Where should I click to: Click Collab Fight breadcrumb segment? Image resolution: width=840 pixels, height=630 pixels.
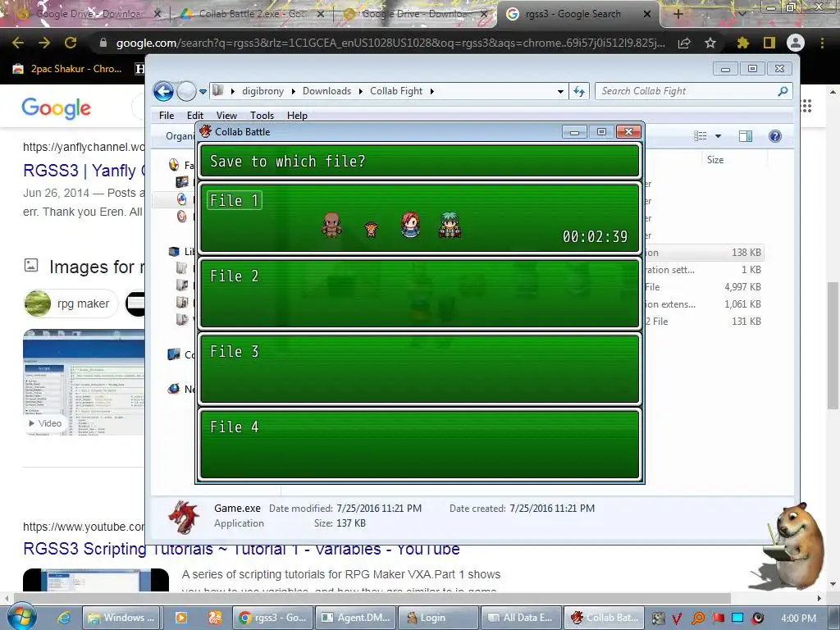(396, 91)
